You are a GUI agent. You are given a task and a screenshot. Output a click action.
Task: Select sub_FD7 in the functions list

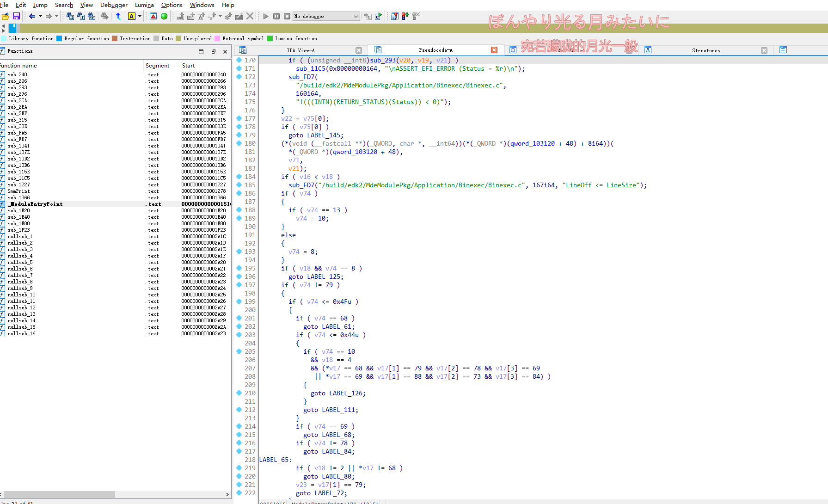point(116,139)
